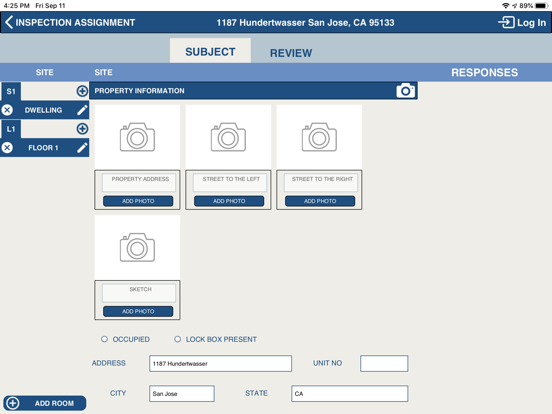
Task: Tap the Street to the Left camera placeholder
Action: click(x=228, y=137)
